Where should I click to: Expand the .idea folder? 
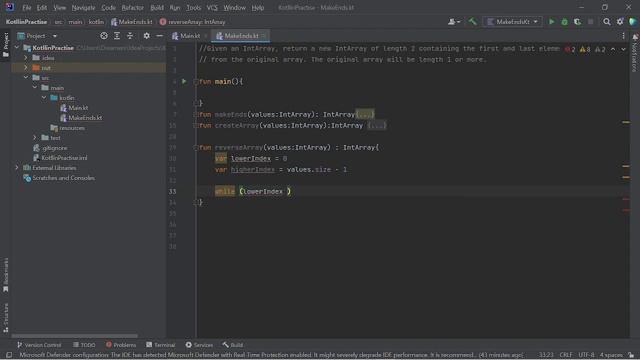tap(26, 58)
